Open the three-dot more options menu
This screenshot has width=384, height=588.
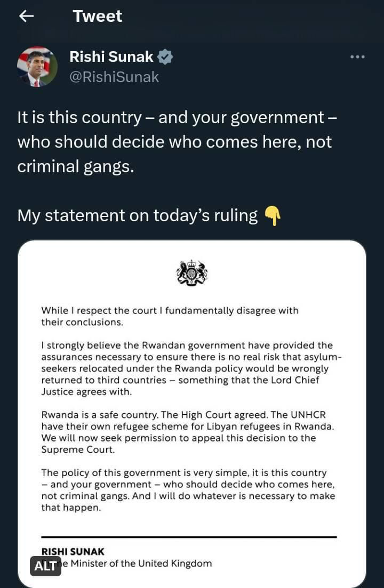[357, 57]
